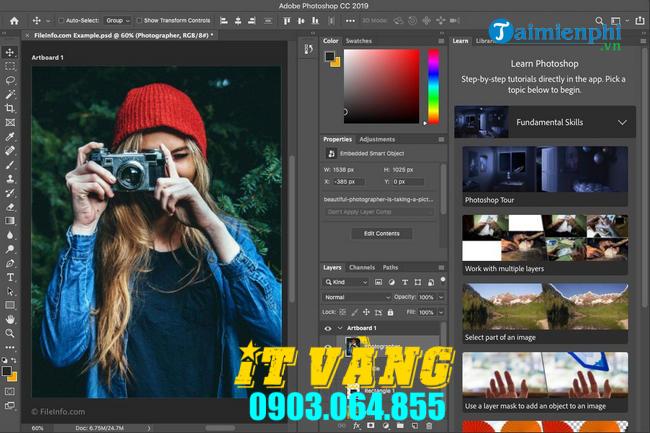Enable the Auto-Select checkbox

[x=61, y=20]
